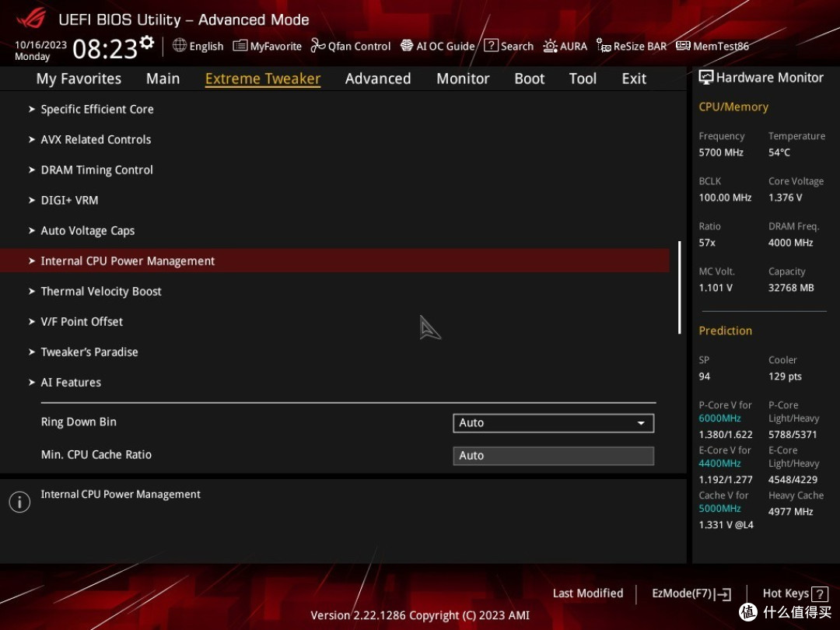Click the 129 pts cooler value
Image resolution: width=840 pixels, height=630 pixels.
click(x=785, y=376)
